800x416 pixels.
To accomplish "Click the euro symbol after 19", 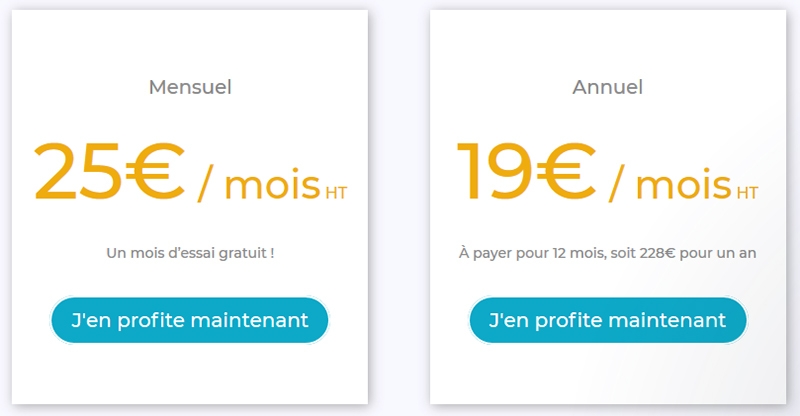I will coord(566,171).
